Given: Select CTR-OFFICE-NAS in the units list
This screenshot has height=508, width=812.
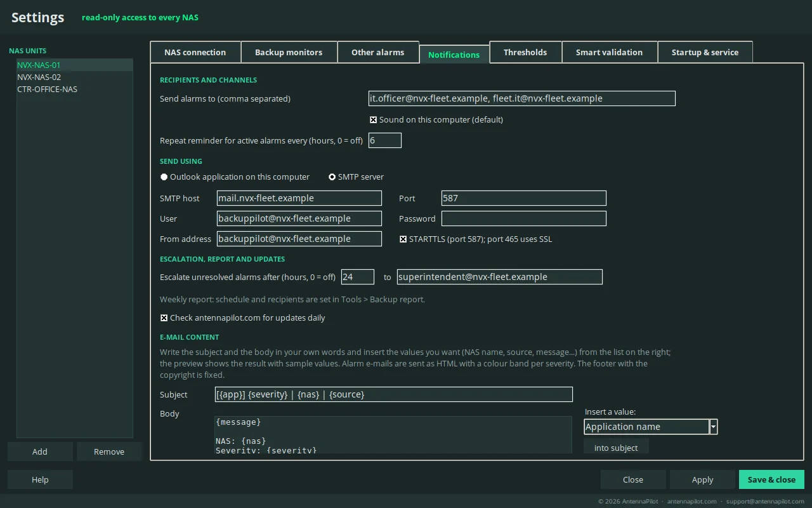Looking at the screenshot, I should [75, 89].
